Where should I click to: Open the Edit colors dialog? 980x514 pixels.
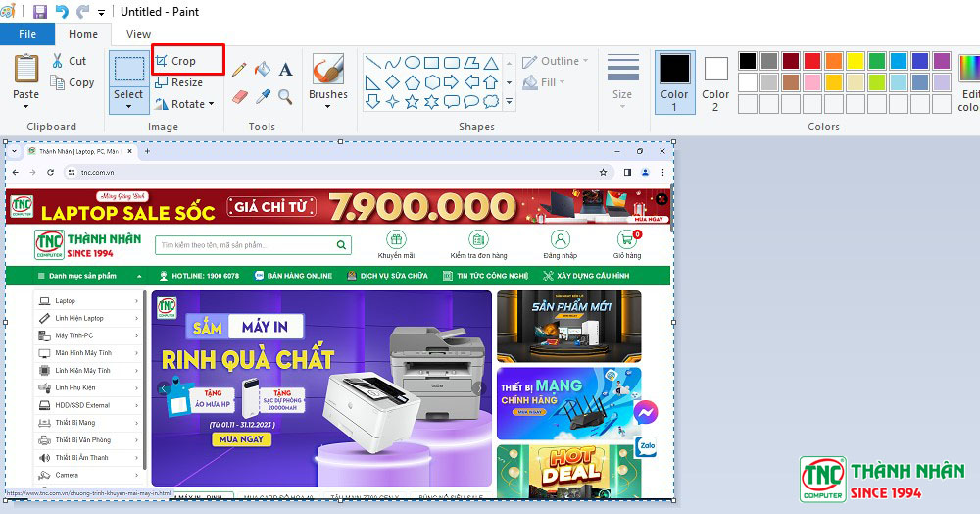pos(968,82)
